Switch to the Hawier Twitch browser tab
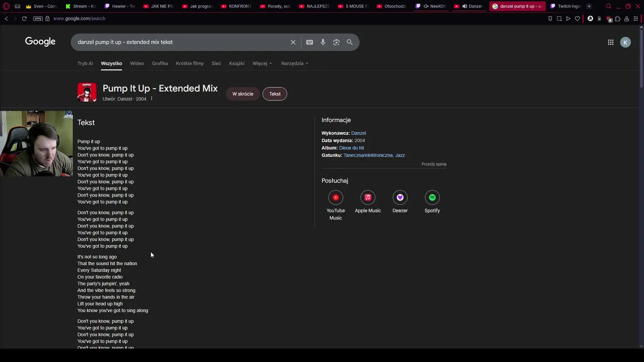Screen dimensions: 644x362 (x=120, y=7)
